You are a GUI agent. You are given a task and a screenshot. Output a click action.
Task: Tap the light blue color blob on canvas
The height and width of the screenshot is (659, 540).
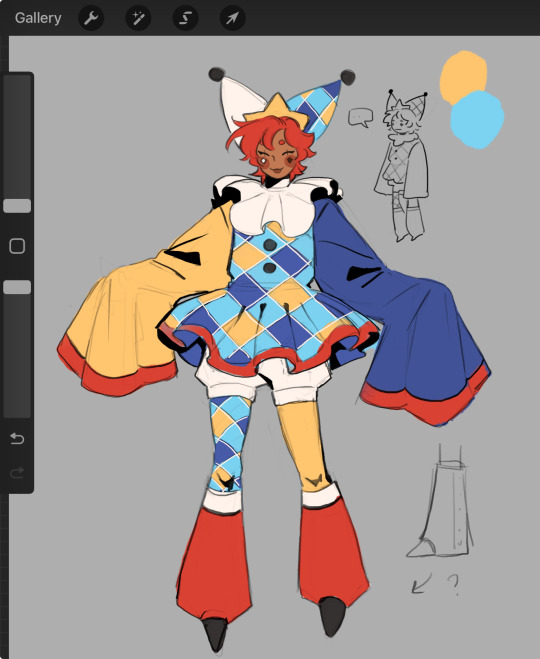coord(477,120)
